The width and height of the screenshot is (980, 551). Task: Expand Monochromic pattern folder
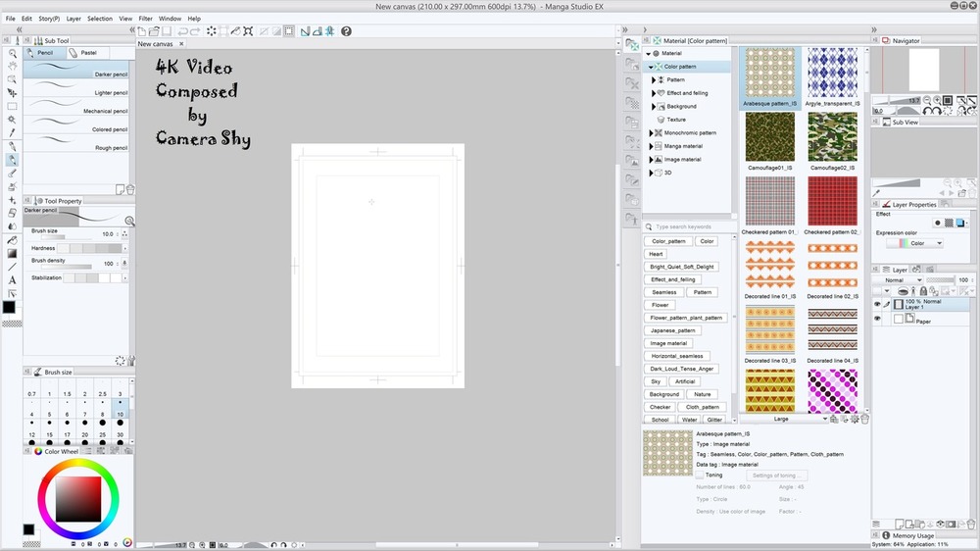tap(651, 133)
